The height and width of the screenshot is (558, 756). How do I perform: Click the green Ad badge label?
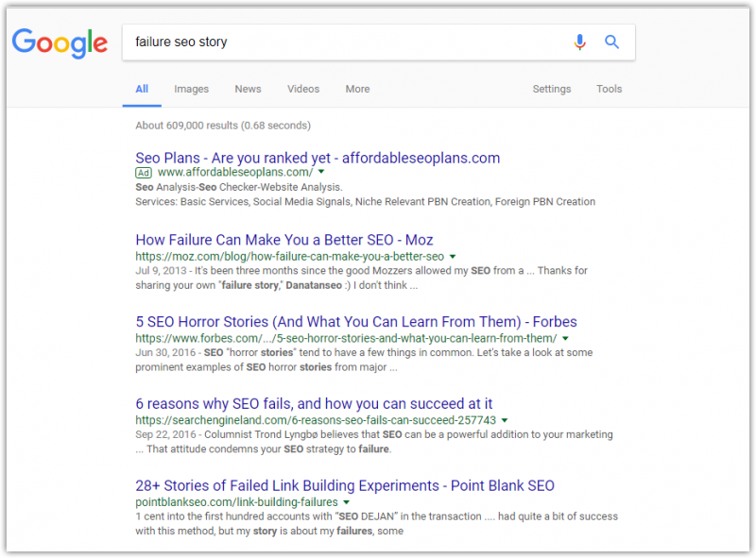pos(144,173)
